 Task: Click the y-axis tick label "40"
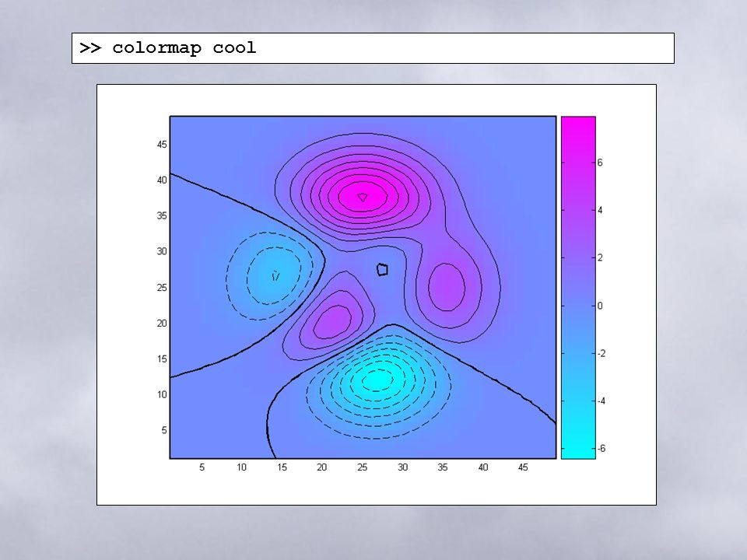162,180
